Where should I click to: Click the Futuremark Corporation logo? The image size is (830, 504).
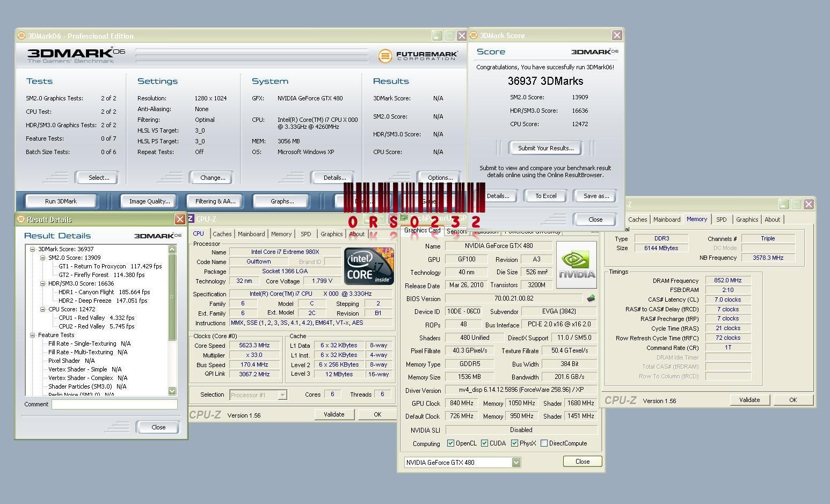coord(418,55)
